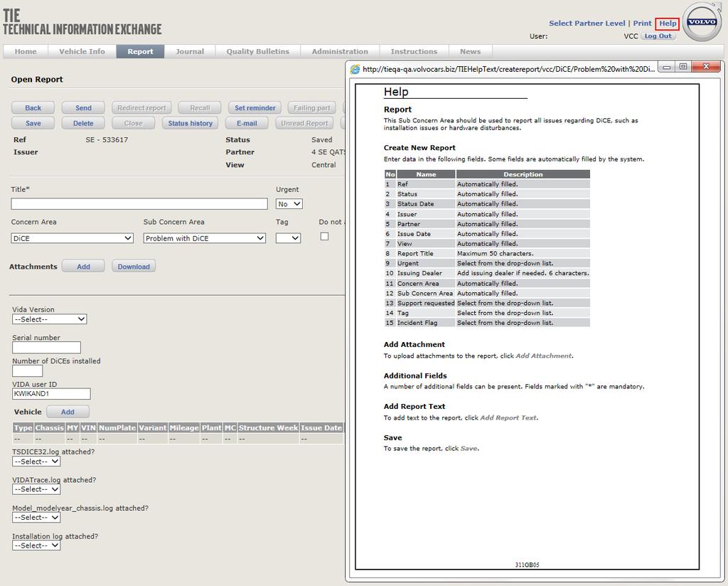The height and width of the screenshot is (586, 728).
Task: Log out of TIE
Action: coord(658,36)
